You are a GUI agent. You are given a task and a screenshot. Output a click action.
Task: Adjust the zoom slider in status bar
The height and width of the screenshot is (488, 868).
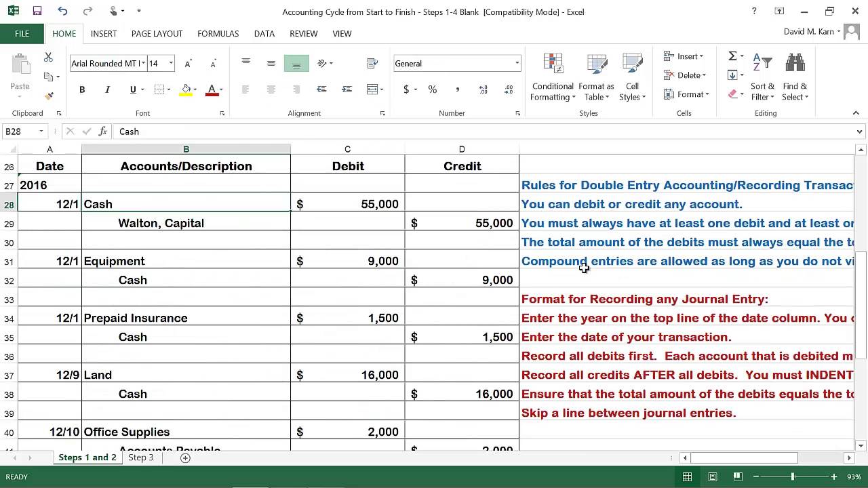point(792,477)
